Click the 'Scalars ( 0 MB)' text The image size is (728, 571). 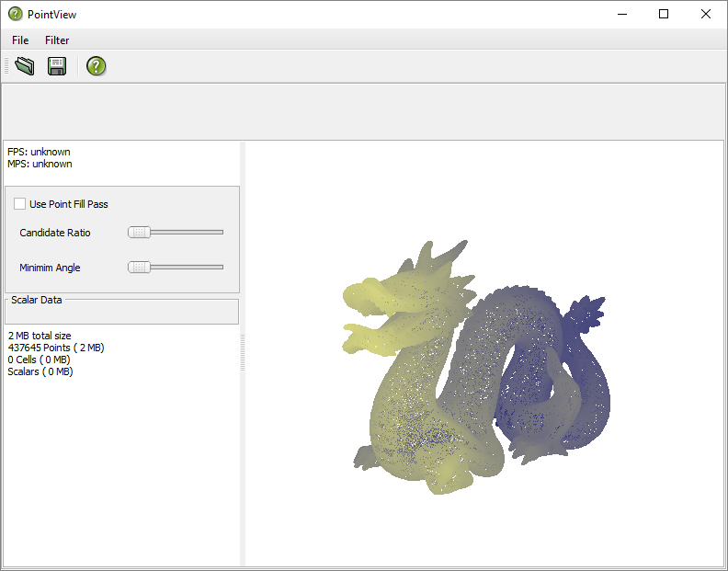[x=40, y=371]
